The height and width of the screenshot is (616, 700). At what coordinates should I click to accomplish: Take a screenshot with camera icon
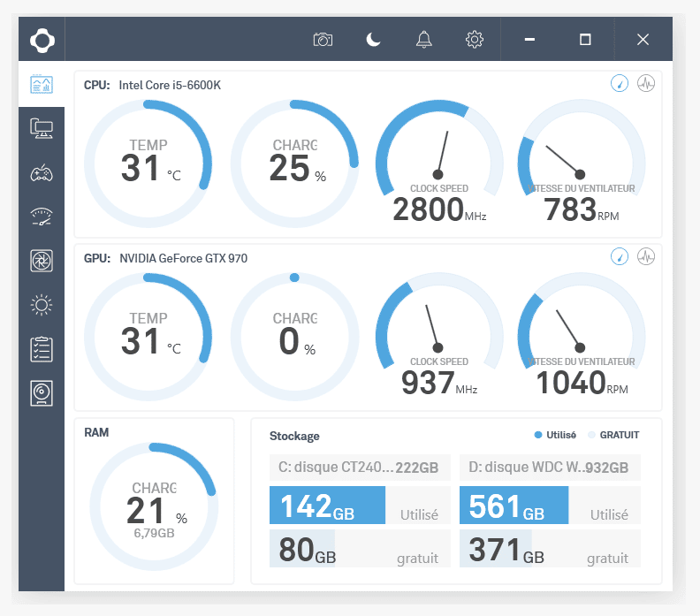click(x=323, y=40)
